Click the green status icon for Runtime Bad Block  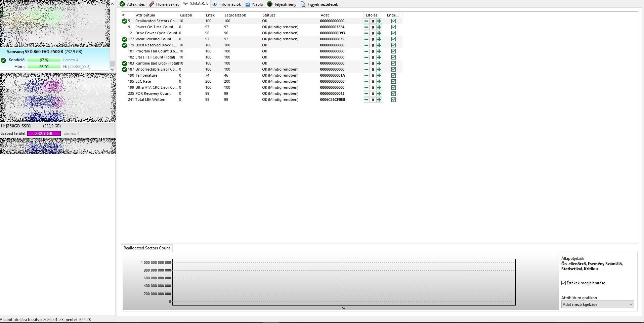(124, 63)
